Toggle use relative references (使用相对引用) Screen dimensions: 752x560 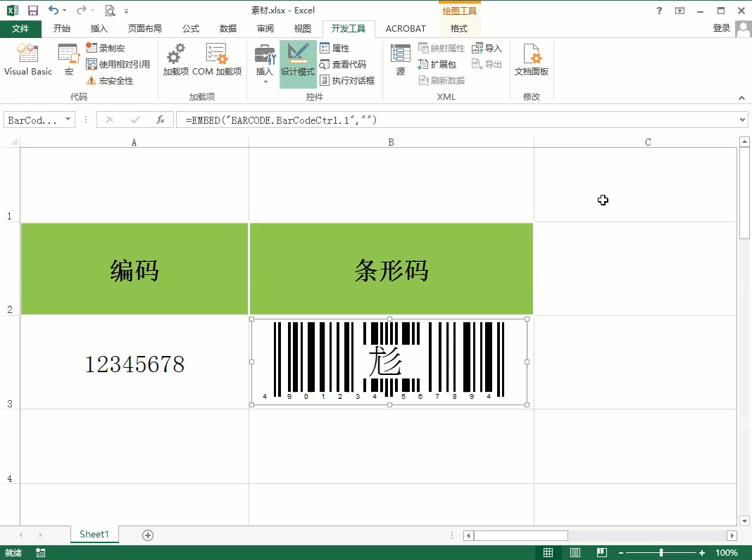(x=118, y=64)
